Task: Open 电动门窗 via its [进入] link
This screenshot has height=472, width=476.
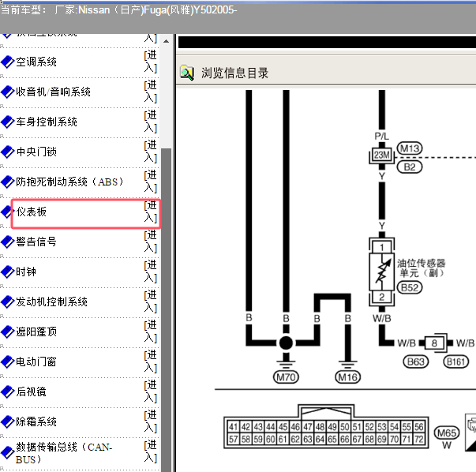Action: point(151,361)
